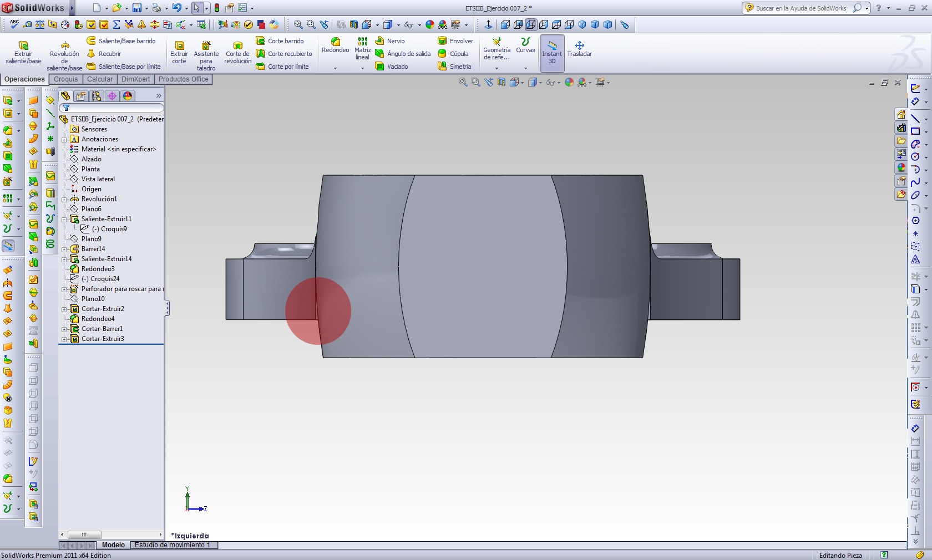Collapse the Saliente-Extruir11 feature
This screenshot has width=932, height=560.
pos(64,220)
